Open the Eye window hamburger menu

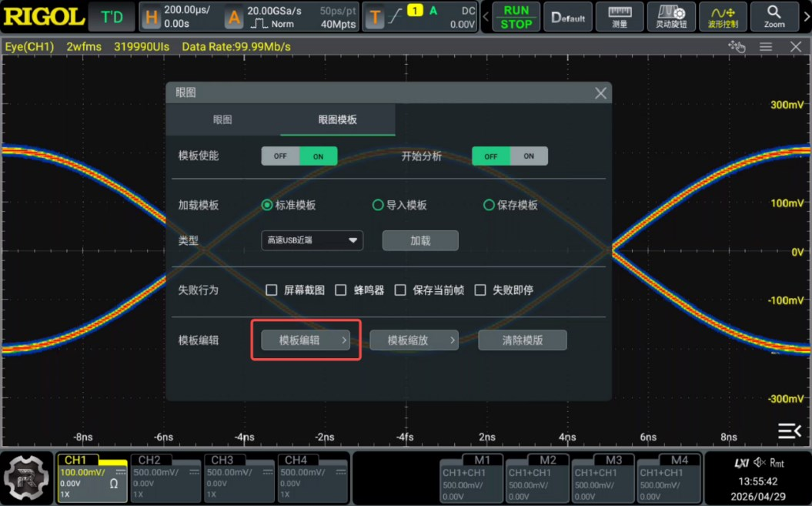[766, 47]
